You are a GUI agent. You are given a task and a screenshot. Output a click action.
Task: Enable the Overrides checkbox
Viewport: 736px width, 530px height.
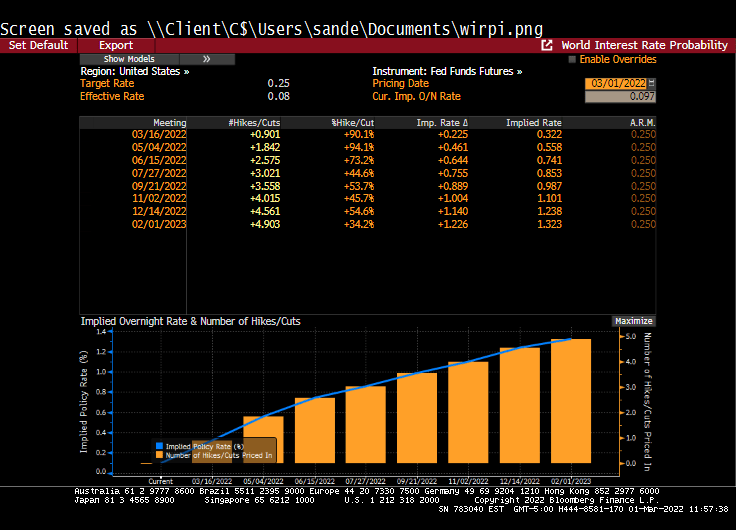[572, 59]
